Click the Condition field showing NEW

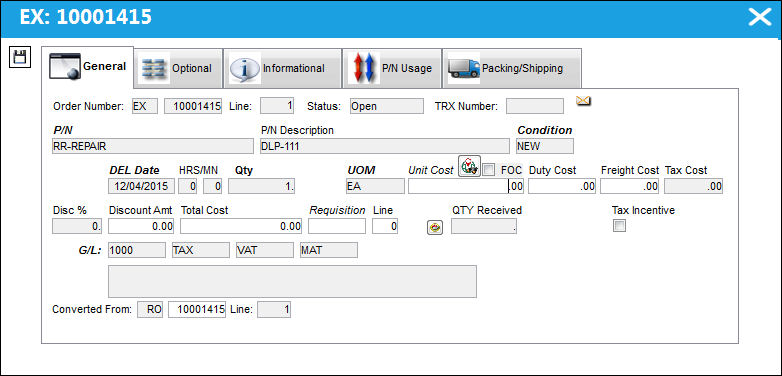[x=545, y=146]
